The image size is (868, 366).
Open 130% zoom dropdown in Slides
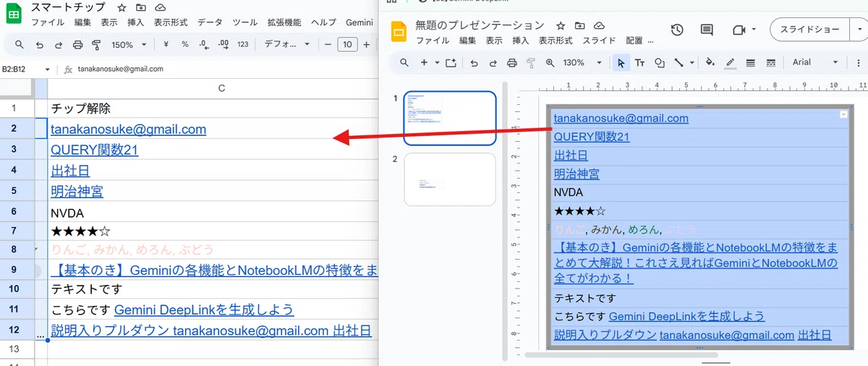click(582, 63)
